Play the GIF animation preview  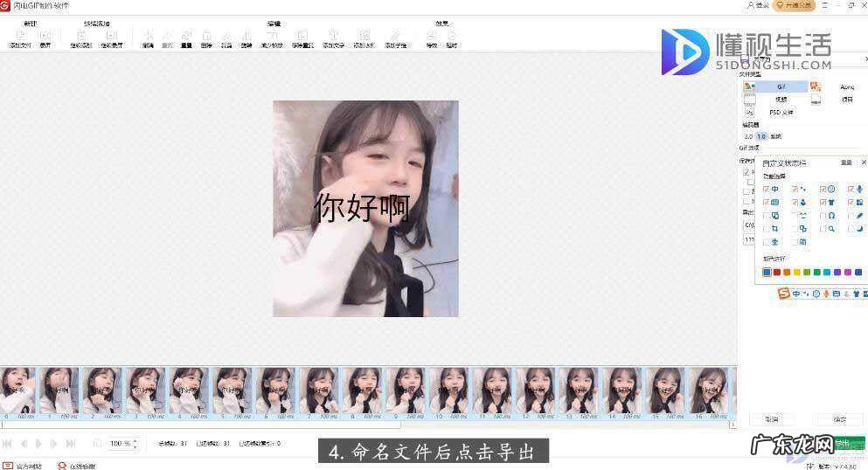click(x=38, y=444)
